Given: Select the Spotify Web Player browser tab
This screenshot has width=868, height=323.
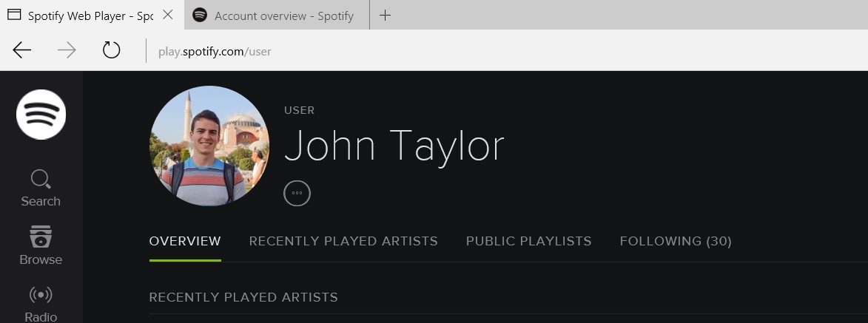Looking at the screenshot, I should (x=92, y=15).
